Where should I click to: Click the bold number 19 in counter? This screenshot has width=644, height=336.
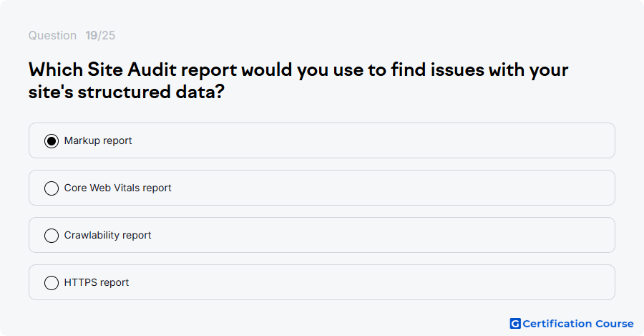91,35
